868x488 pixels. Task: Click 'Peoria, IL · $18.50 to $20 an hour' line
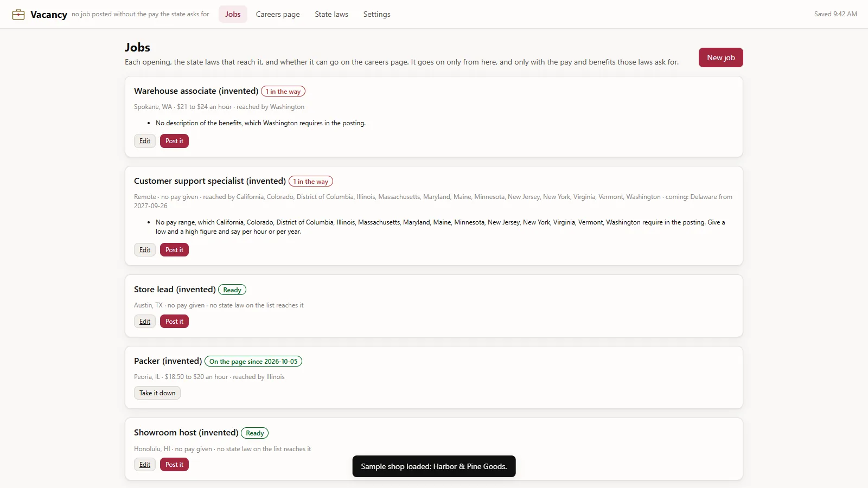[209, 377]
